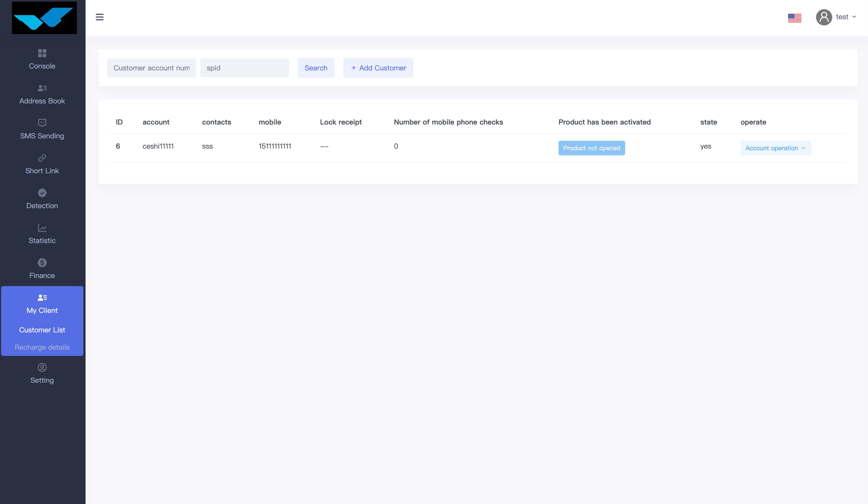Screen dimensions: 868x504
Task: Open the Statistic chart icon
Action: (42, 228)
